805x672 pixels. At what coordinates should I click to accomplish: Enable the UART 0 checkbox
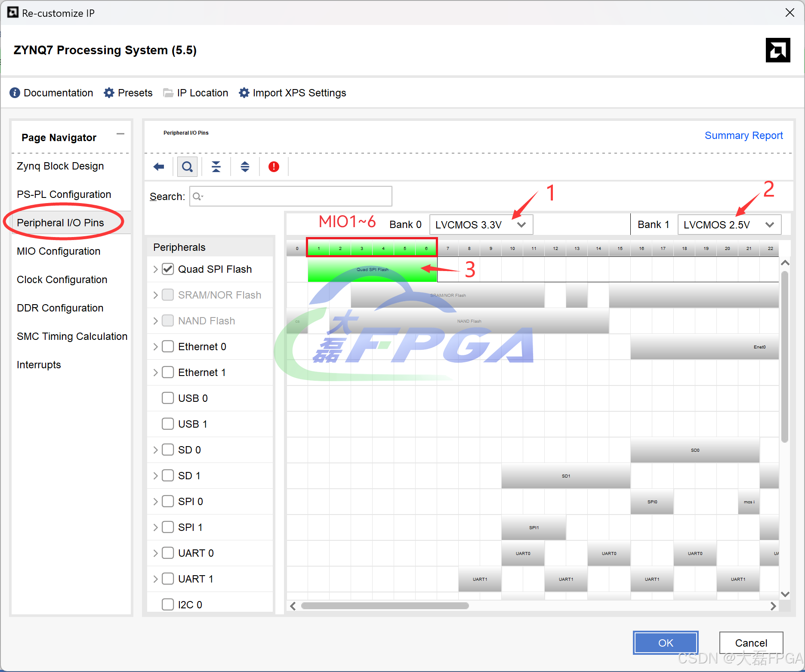pyautogui.click(x=168, y=553)
